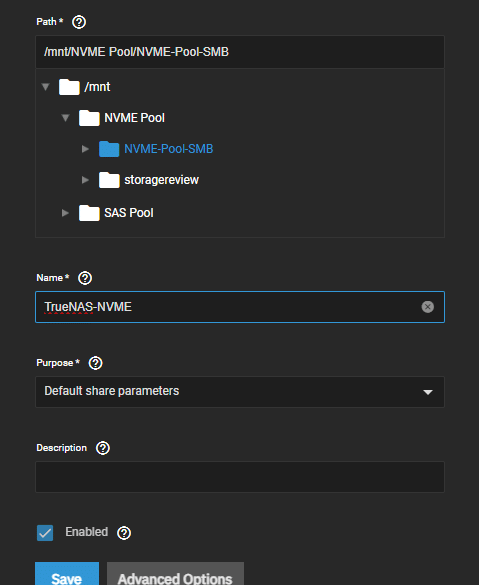Screen dimensions: 479x585
Task: Select the blue NVME-Pool-SMB folder icon
Action: click(109, 149)
